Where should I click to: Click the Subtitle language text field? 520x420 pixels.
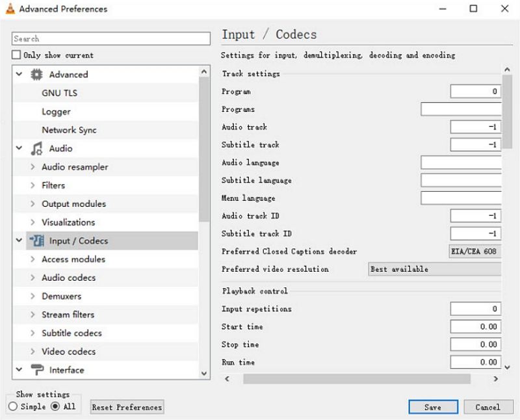point(461,180)
